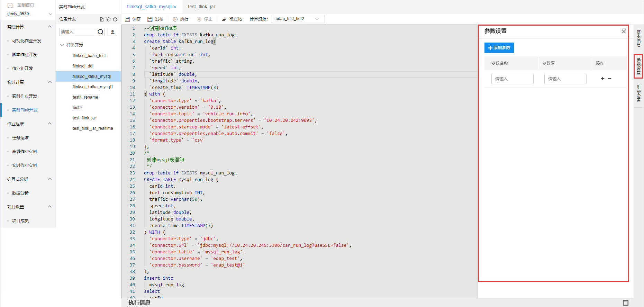Open 可视化作业开发 menu item

(x=27, y=41)
